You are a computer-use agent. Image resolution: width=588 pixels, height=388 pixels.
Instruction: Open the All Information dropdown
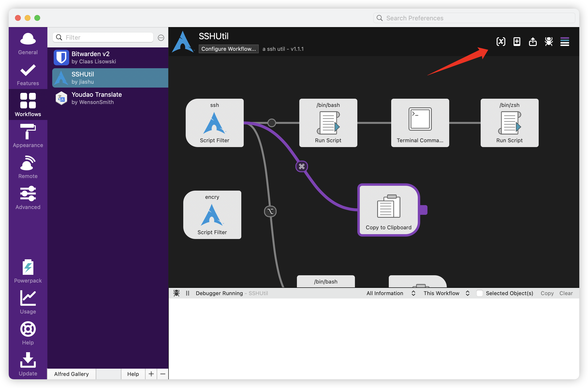(x=390, y=293)
